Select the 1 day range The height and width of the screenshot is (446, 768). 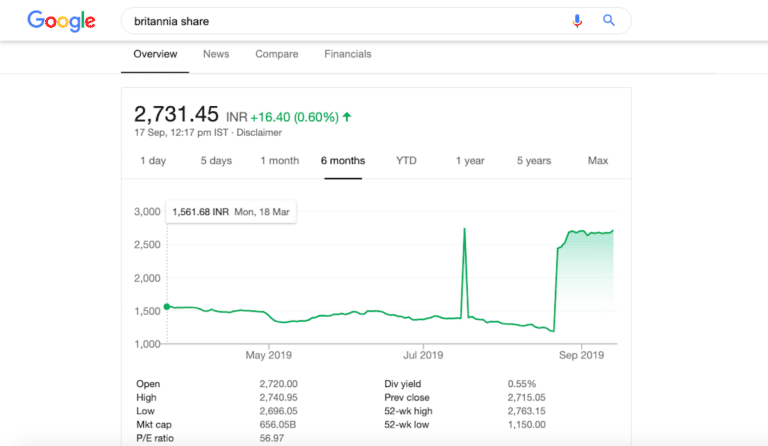click(x=153, y=161)
